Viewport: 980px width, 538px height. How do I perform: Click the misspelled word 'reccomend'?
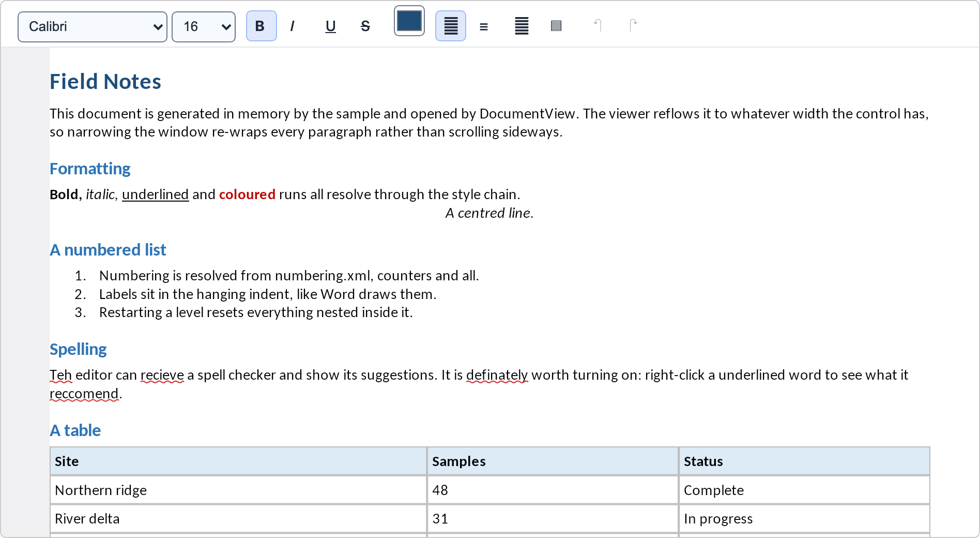tap(84, 394)
